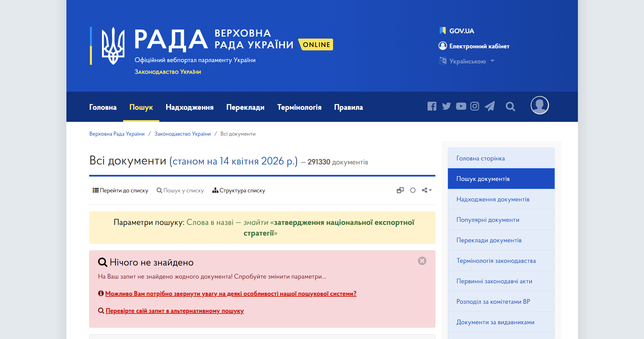The height and width of the screenshot is (339, 644).
Task: Expand the 'Українською' language dropdown
Action: pyautogui.click(x=467, y=61)
